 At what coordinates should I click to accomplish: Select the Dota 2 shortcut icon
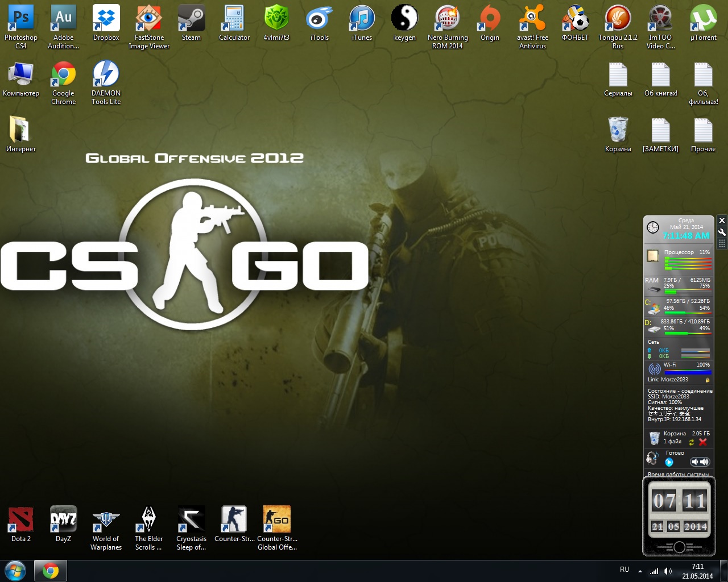(21, 519)
